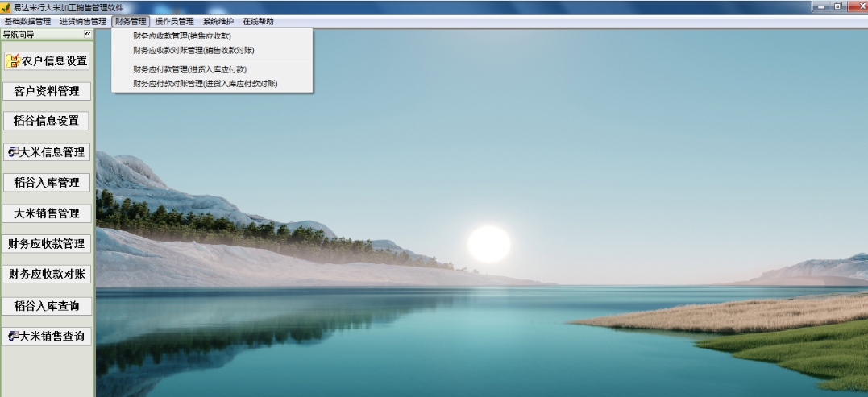Click the icon on 大米信息管理 button
Screen dimensions: 868x397
[x=13, y=151]
